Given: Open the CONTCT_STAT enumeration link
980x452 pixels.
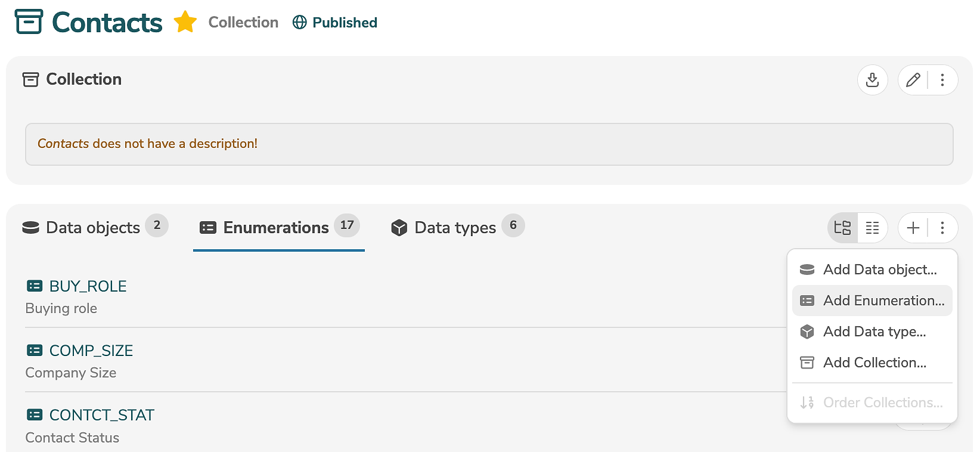Looking at the screenshot, I should [x=101, y=415].
